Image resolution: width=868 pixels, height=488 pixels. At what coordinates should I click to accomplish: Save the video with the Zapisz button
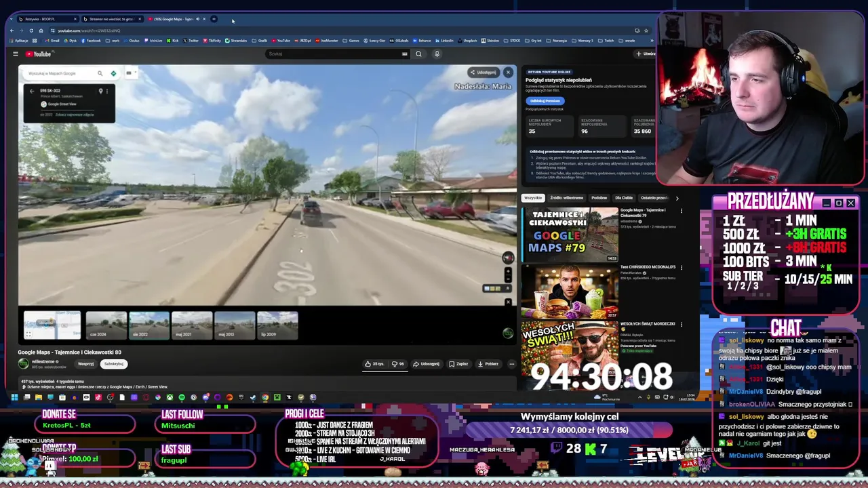458,364
